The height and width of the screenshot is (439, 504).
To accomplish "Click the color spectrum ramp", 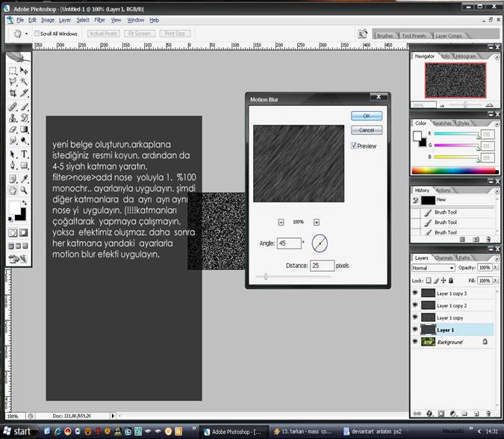I will (455, 171).
